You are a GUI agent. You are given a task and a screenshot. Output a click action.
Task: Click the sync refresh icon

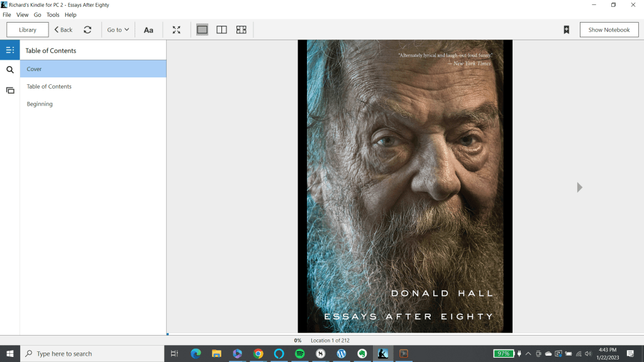pos(87,30)
